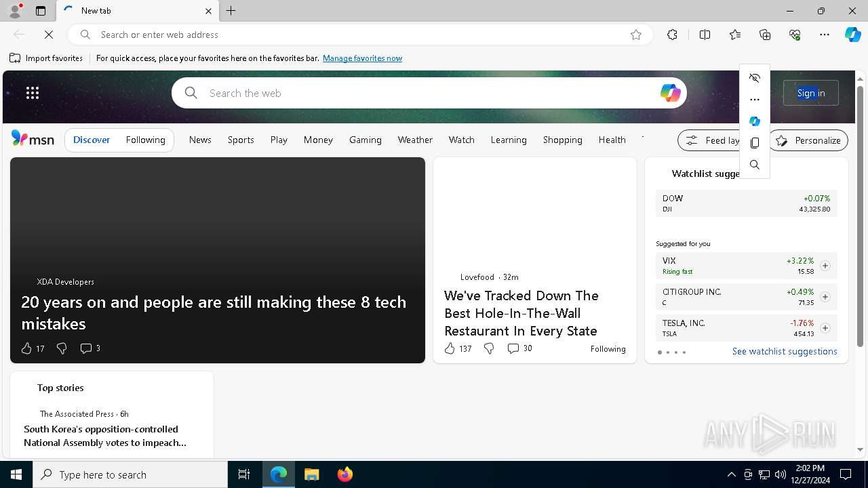Open the Sports category

point(241,140)
